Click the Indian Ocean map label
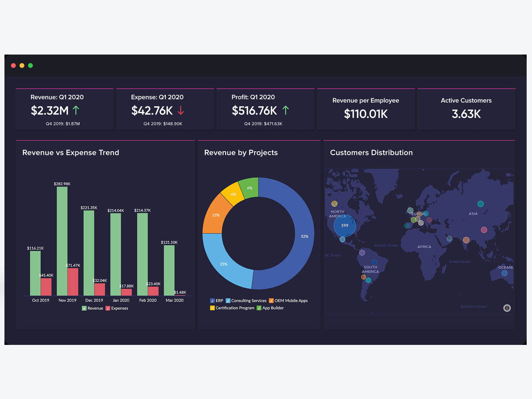532x399 pixels. (460, 262)
